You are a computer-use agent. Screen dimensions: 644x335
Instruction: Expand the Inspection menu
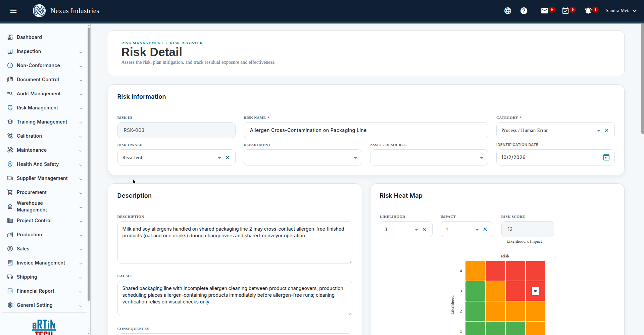coord(45,51)
